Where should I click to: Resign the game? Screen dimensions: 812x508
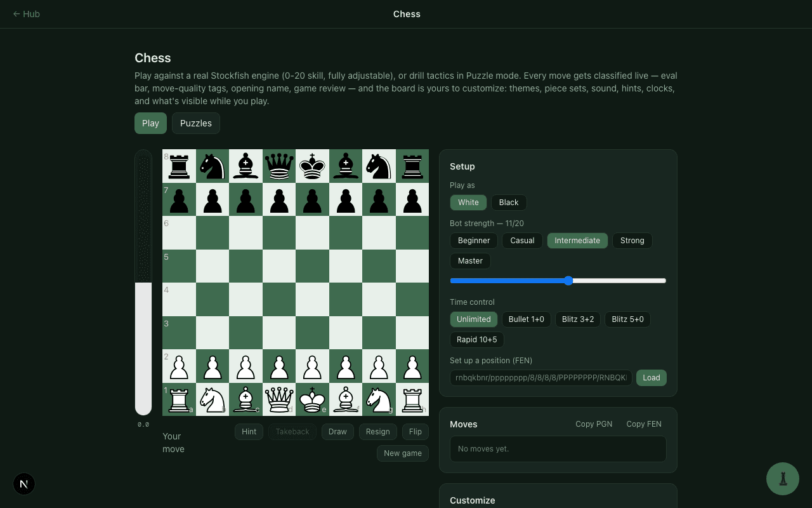(378, 432)
